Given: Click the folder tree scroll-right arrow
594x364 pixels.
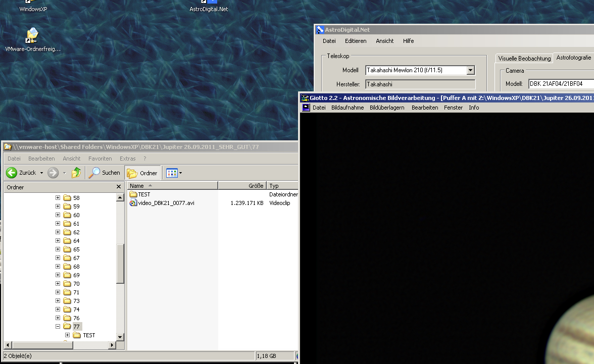Looking at the screenshot, I should tap(112, 345).
